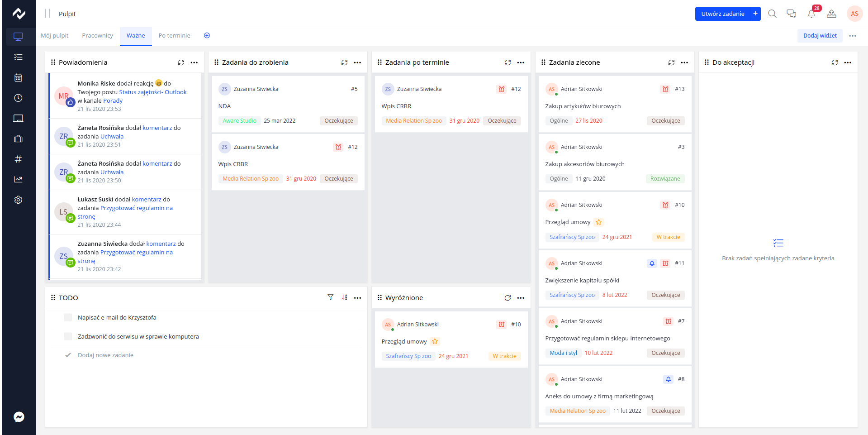
Task: Open notifications bell with 28 badge
Action: [x=811, y=14]
